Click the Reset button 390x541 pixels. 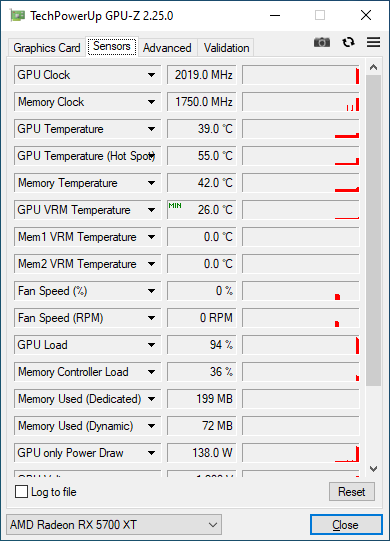pyautogui.click(x=351, y=491)
